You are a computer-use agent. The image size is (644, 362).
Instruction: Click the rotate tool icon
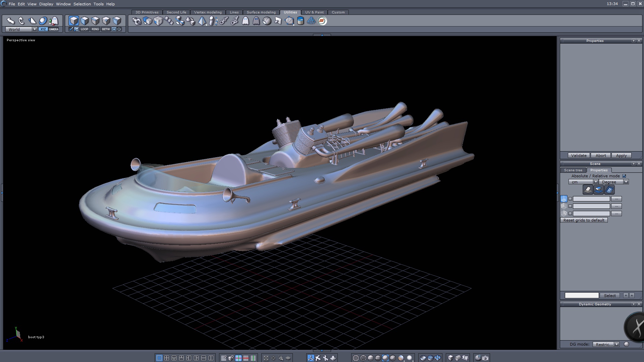(x=21, y=21)
